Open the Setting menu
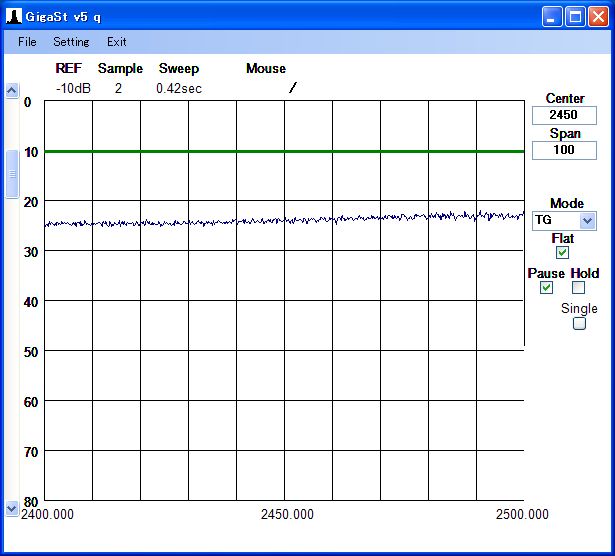This screenshot has height=556, width=615. pos(71,42)
